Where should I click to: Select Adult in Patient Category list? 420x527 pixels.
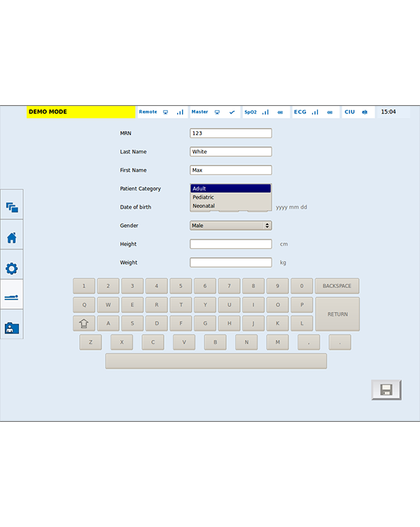pos(230,189)
